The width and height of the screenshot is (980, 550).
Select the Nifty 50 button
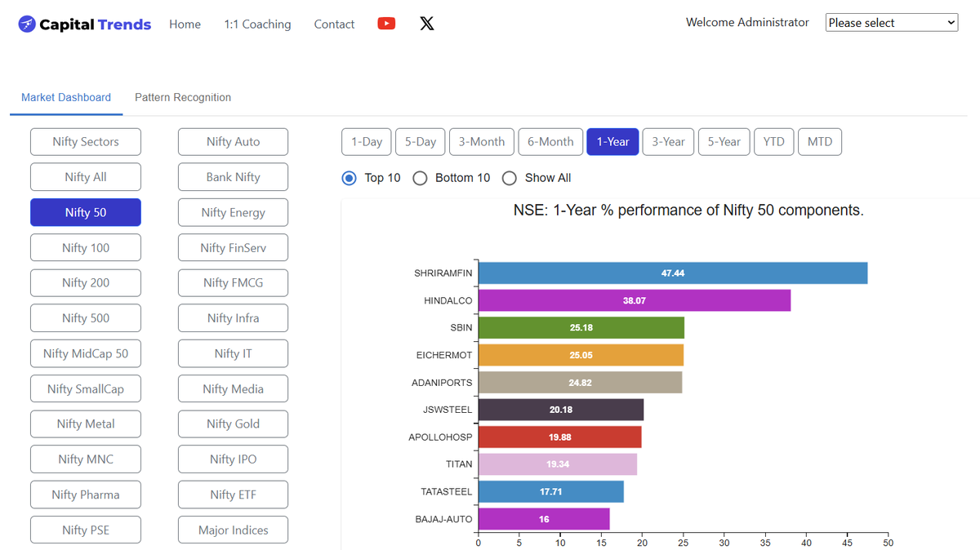pos(86,212)
